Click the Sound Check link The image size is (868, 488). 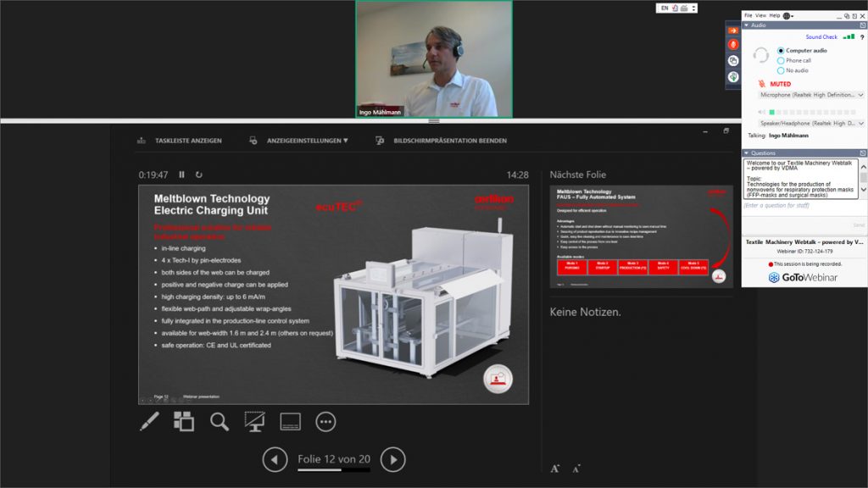point(821,37)
